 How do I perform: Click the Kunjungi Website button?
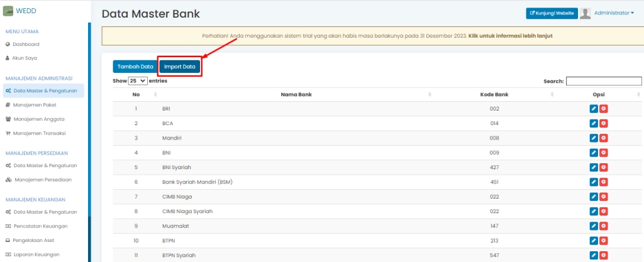(552, 13)
